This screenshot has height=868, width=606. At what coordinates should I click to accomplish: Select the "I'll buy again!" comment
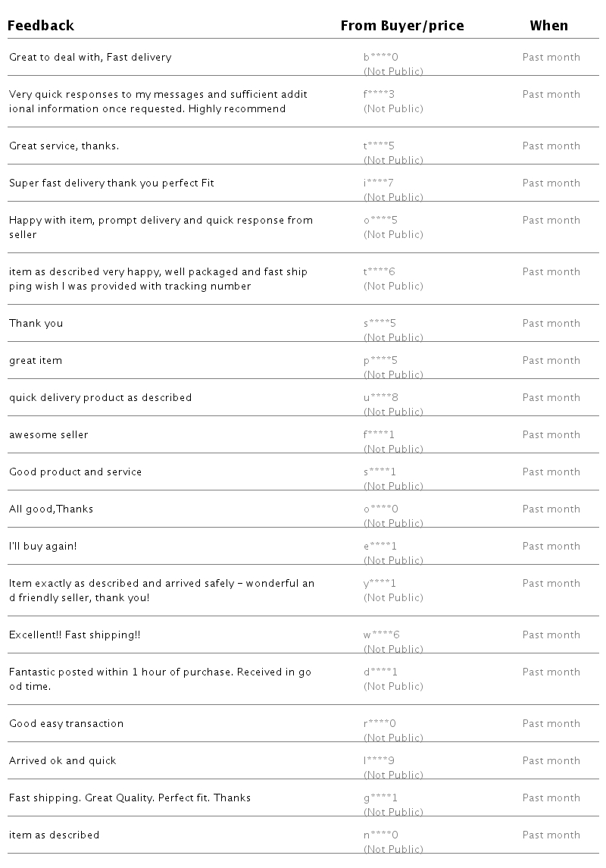click(x=42, y=547)
